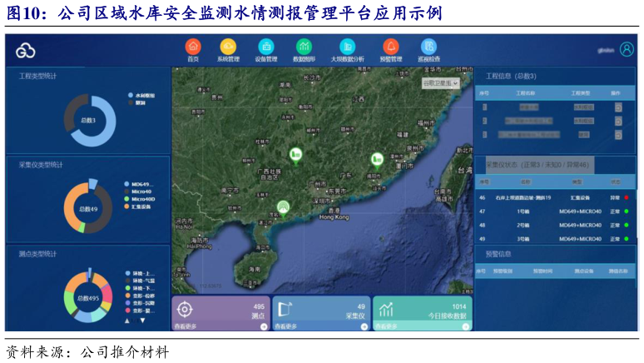Image resolution: width=644 pixels, height=363 pixels.
Task: Click the 总数49 donut chart center
Action: 88,209
